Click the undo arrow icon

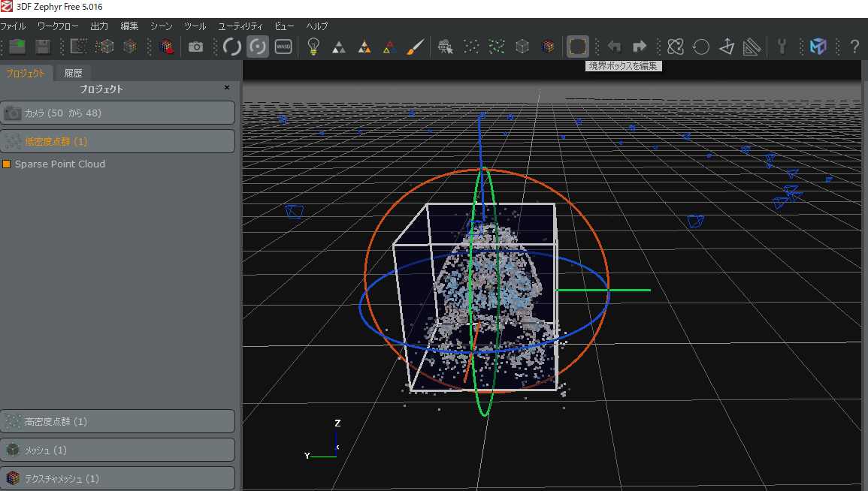pyautogui.click(x=614, y=47)
